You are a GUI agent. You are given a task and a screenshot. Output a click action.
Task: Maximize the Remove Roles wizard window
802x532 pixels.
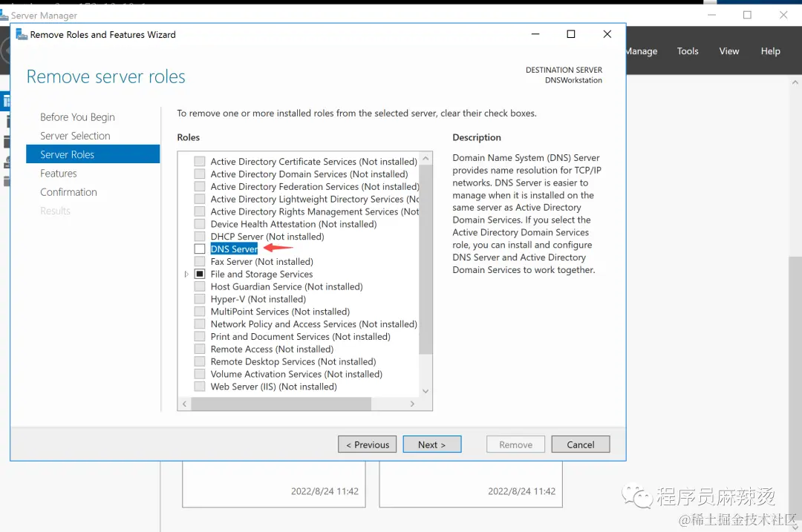coord(571,34)
